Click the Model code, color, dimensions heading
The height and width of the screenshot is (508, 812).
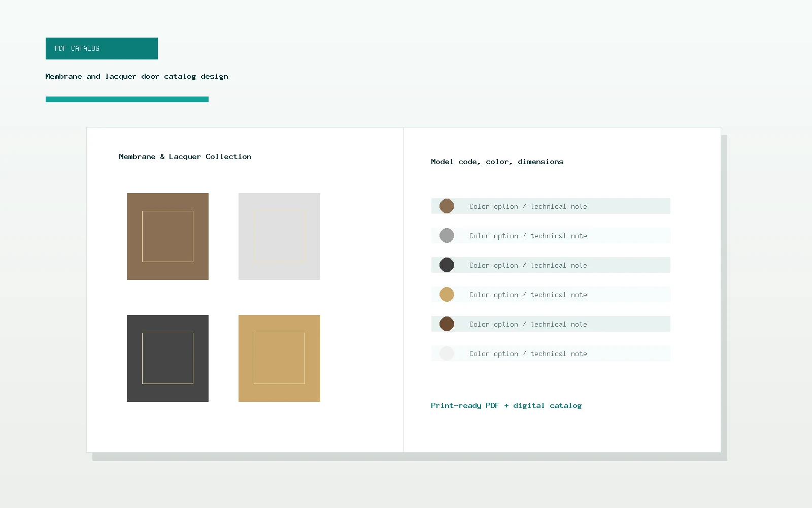click(x=497, y=162)
